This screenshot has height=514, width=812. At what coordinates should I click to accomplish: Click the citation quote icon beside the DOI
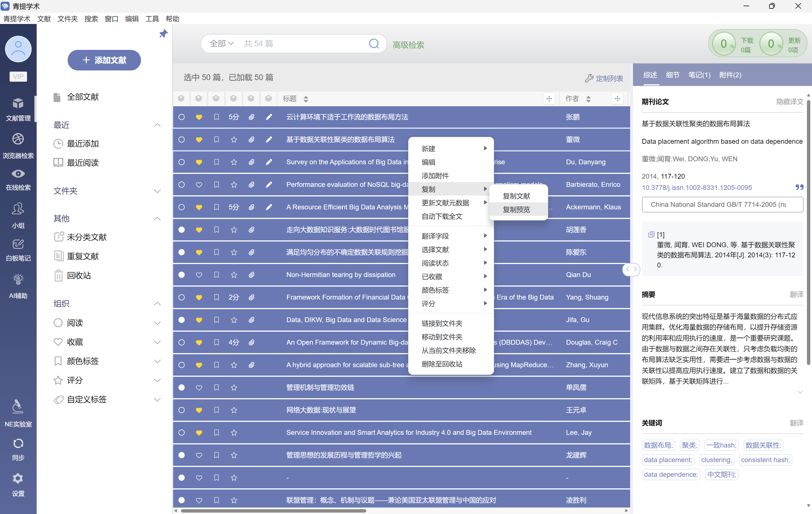pos(799,187)
